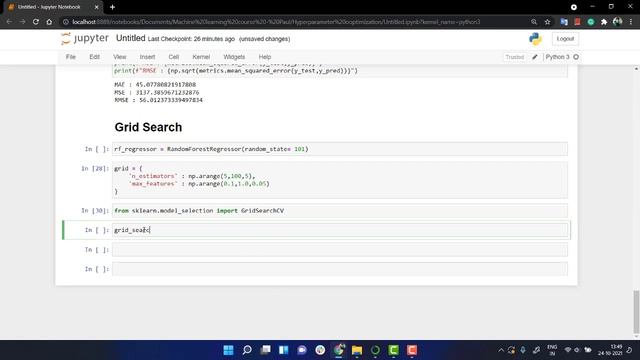Select the last empty code cell
Screen dimensions: 640x360
pyautogui.click(x=340, y=269)
